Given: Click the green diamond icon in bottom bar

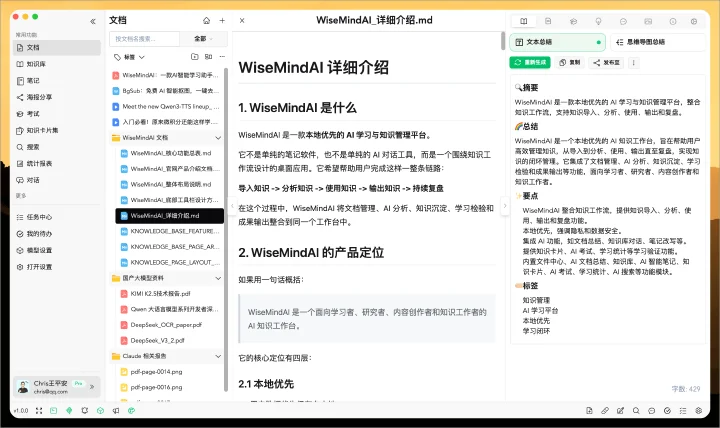Looking at the screenshot, I should tap(69, 411).
